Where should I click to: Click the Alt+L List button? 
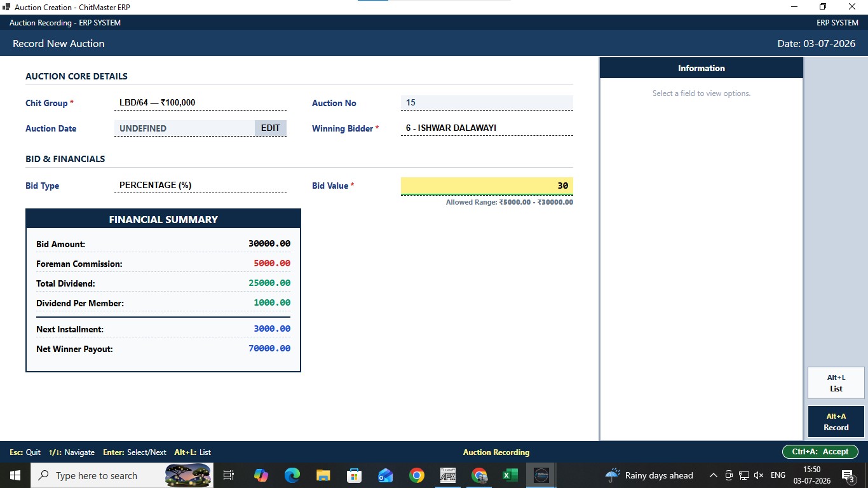836,383
